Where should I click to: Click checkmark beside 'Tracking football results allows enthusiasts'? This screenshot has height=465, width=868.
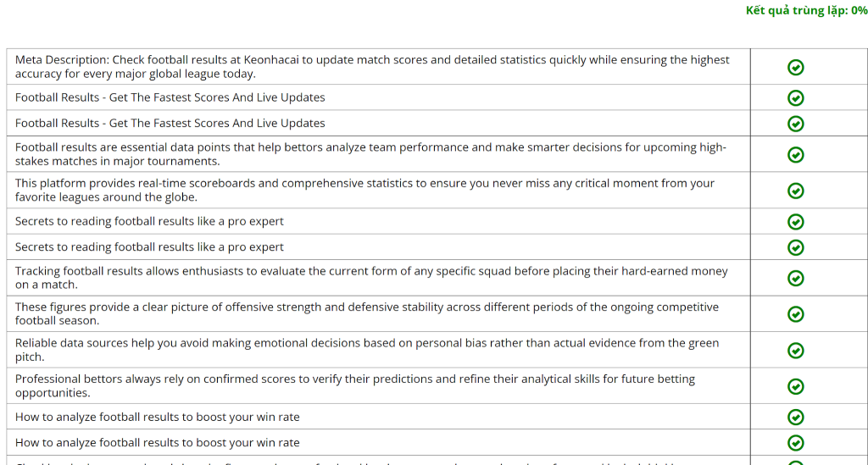(795, 279)
